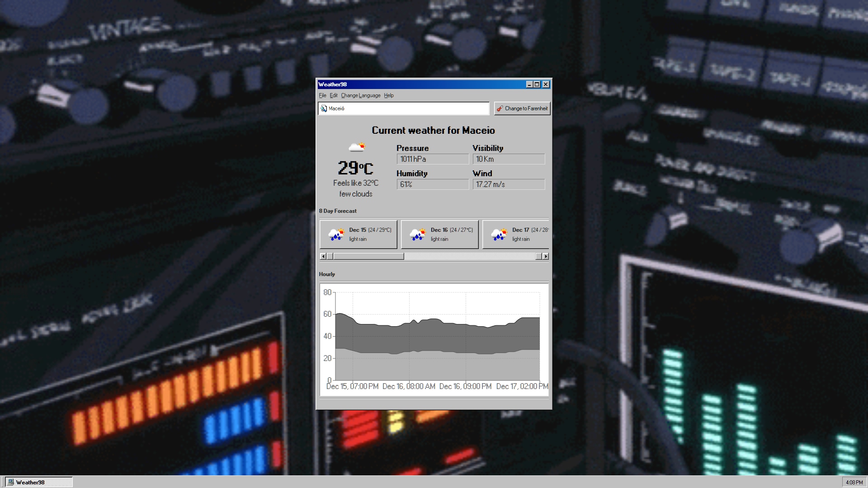868x488 pixels.
Task: Select the Dec 15 light rain weather icon
Action: 336,235
